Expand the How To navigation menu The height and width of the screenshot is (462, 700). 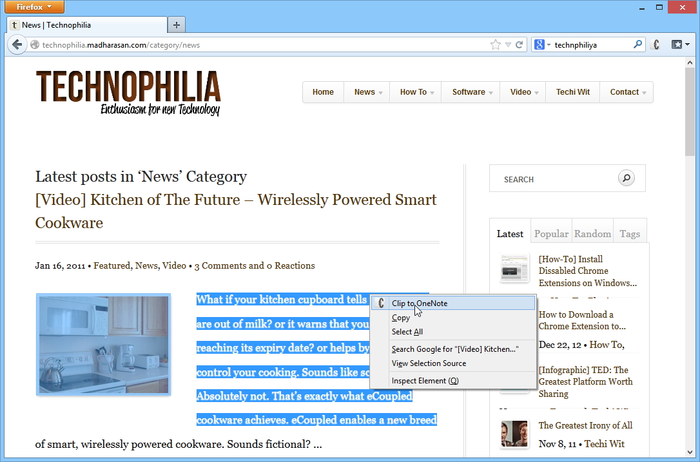pyautogui.click(x=417, y=92)
